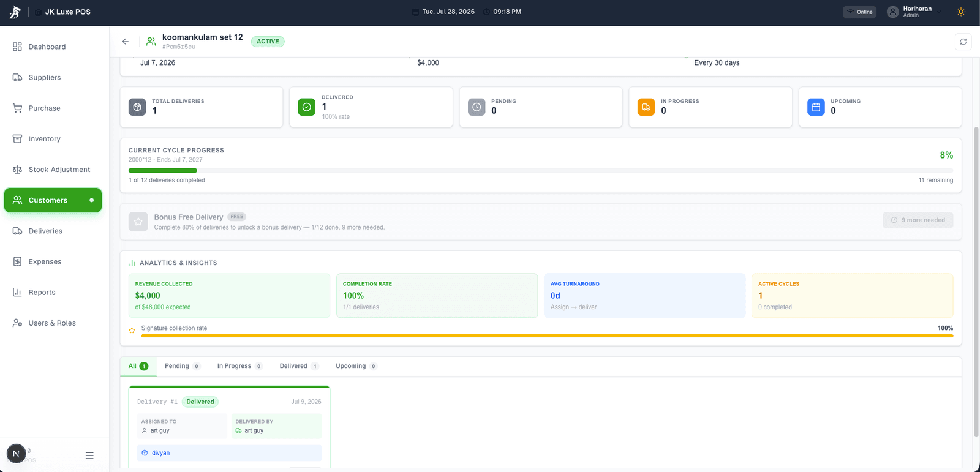The width and height of the screenshot is (980, 472).
Task: Open the Dashboard sidebar item
Action: coord(53,47)
